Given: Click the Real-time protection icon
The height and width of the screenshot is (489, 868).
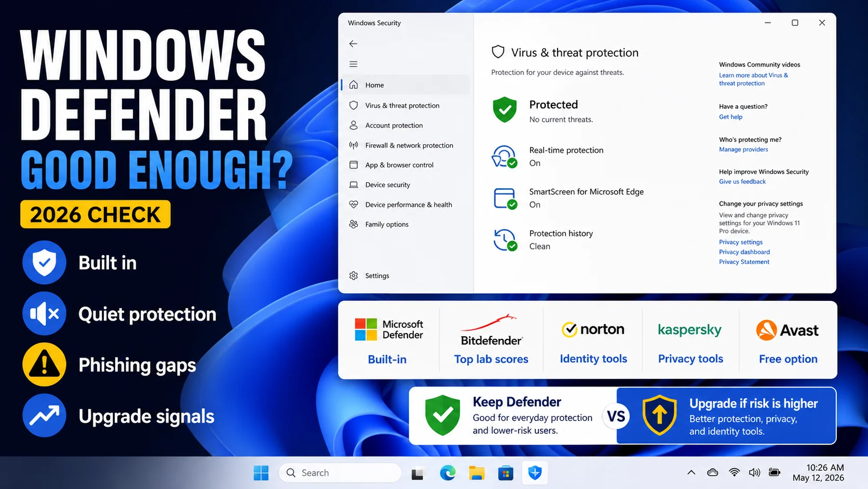Looking at the screenshot, I should 505,156.
